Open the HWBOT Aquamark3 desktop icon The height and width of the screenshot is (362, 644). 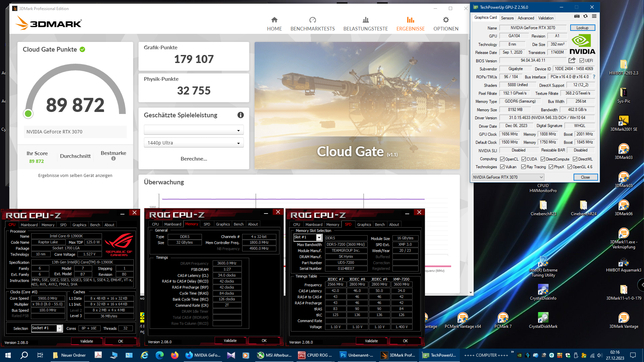coord(624,264)
